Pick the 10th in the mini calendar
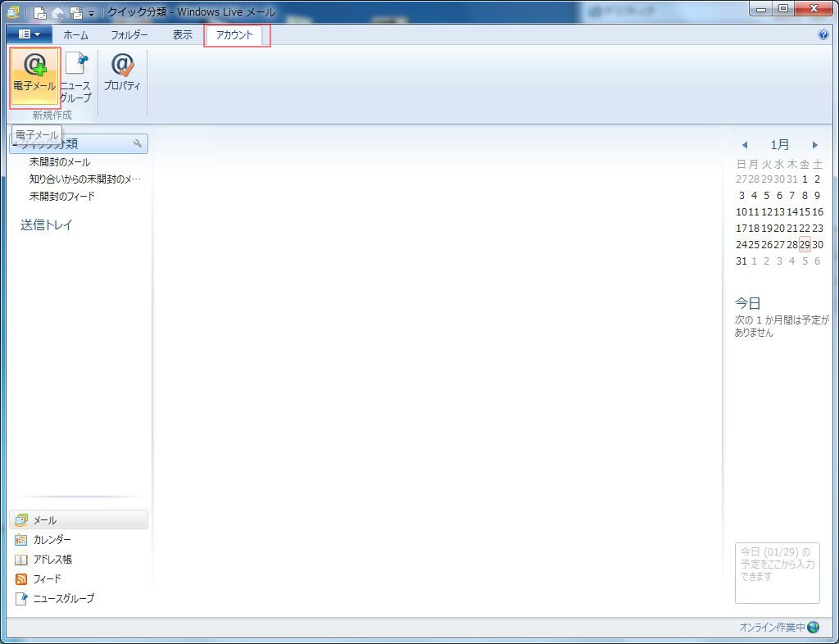The width and height of the screenshot is (839, 644). click(741, 212)
